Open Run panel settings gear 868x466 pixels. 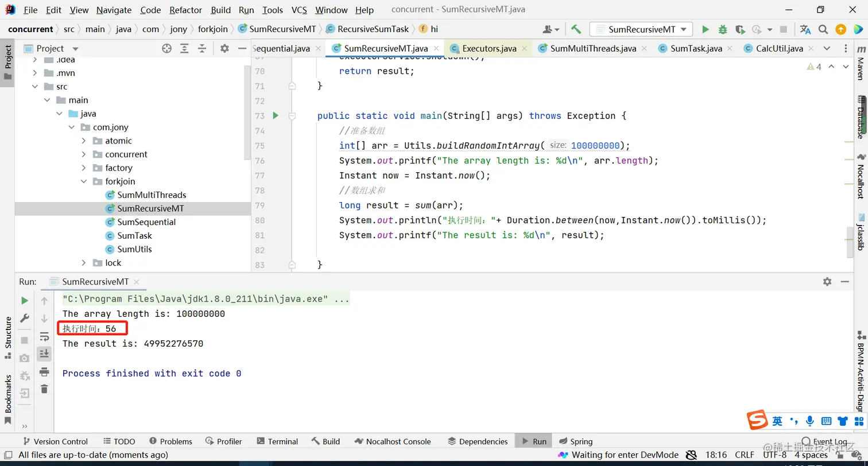[x=827, y=281]
